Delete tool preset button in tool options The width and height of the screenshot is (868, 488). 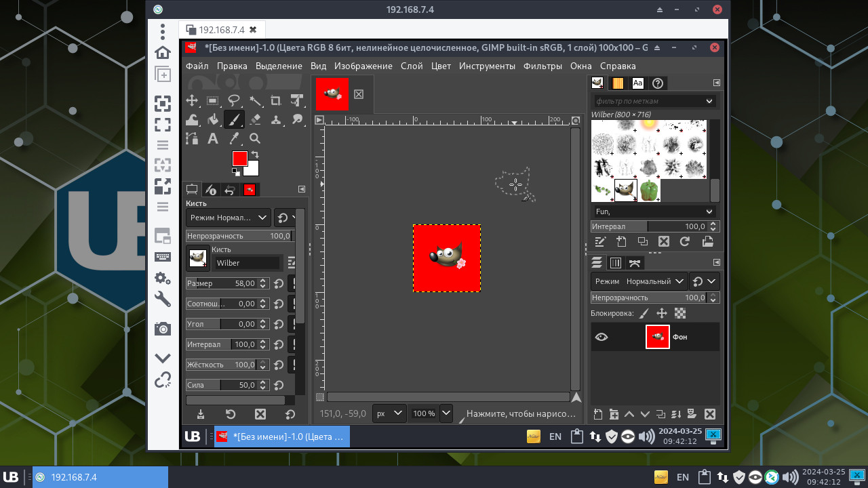tap(260, 414)
